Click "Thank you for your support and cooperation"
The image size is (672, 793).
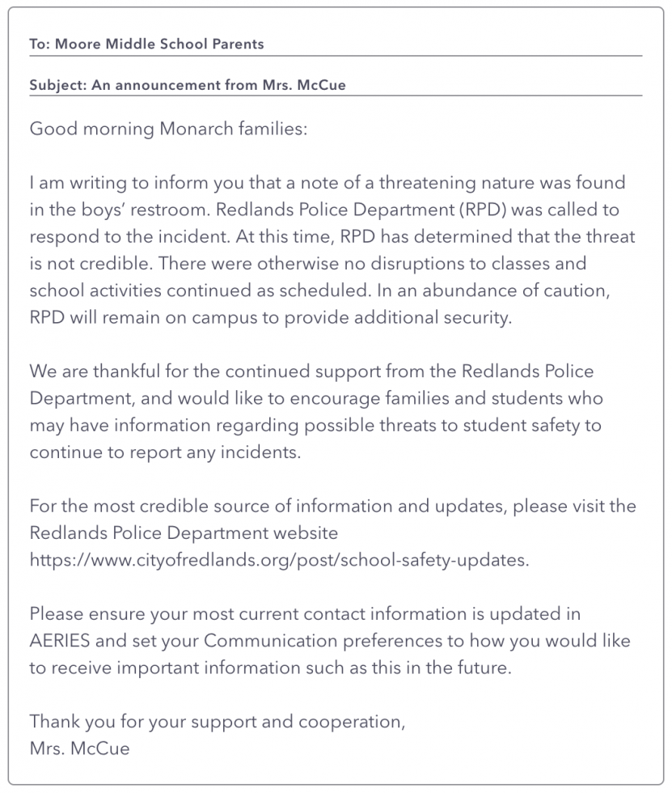pos(215,722)
